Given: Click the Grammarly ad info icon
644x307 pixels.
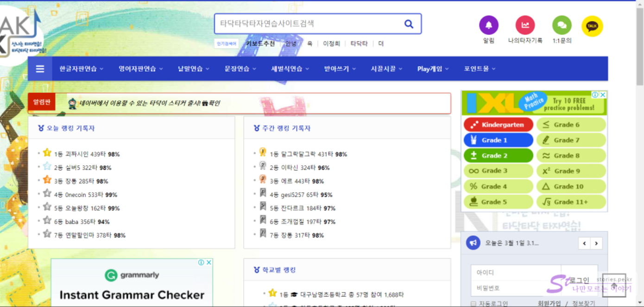Looking at the screenshot, I should click(201, 263).
